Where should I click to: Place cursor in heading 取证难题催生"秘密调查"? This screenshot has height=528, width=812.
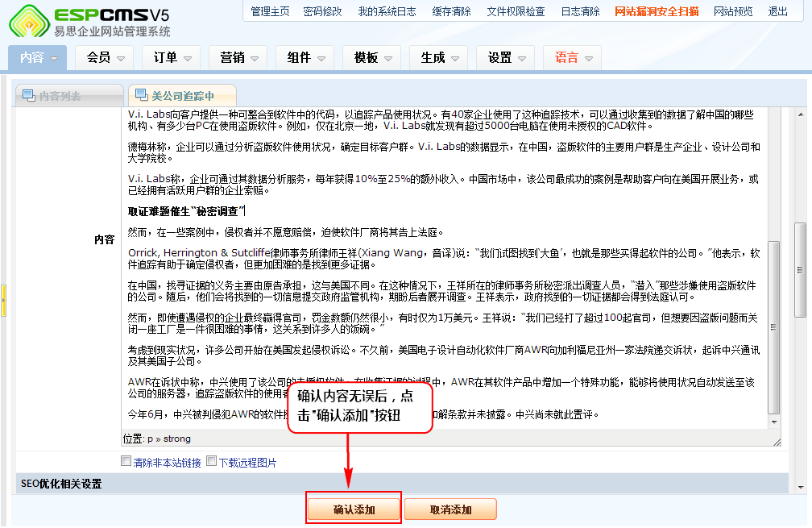point(186,211)
